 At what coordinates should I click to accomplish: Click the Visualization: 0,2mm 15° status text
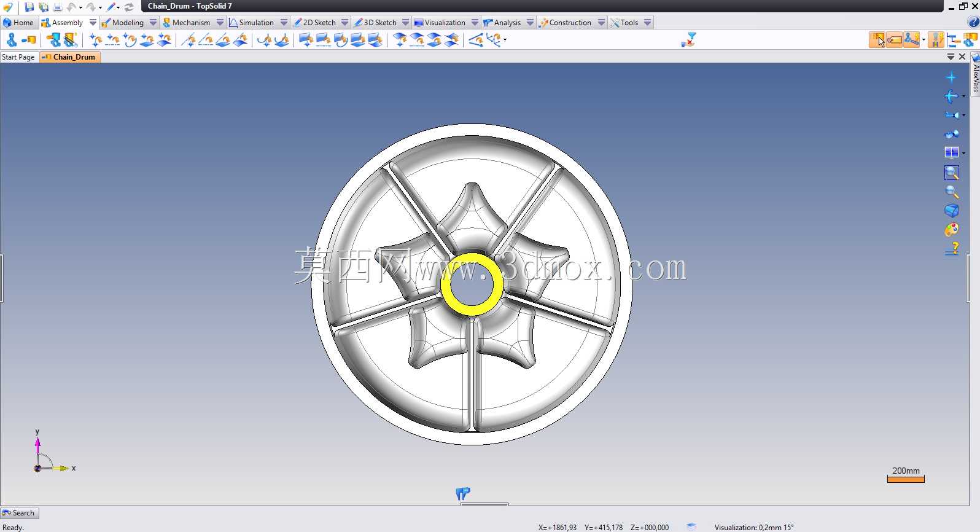754,527
